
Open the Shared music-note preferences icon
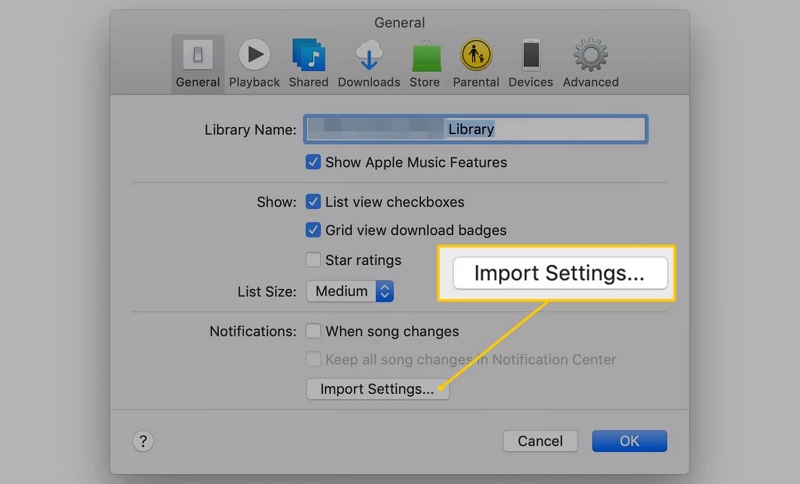(308, 54)
